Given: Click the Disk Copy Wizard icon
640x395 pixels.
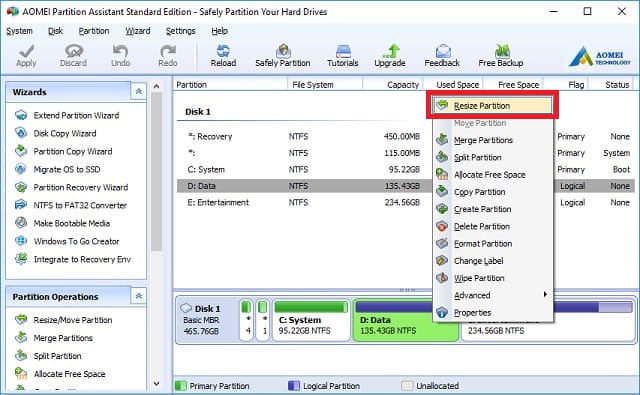Looking at the screenshot, I should (x=21, y=133).
